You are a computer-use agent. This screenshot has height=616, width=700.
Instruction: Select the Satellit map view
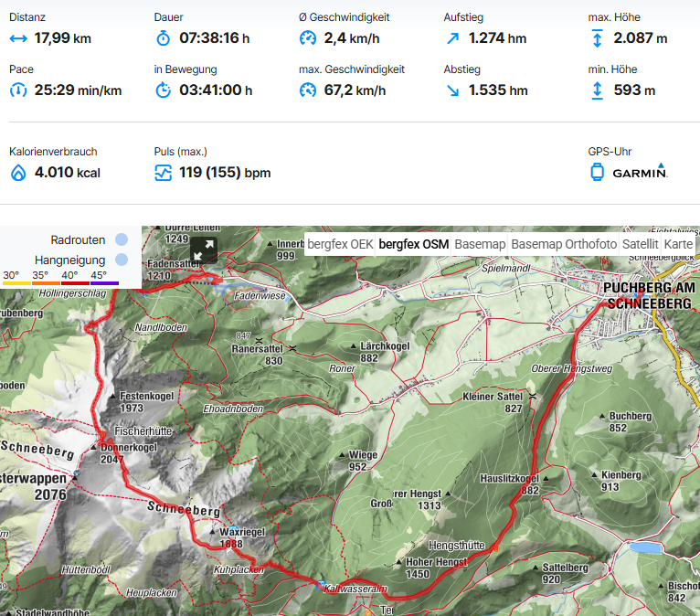click(641, 244)
